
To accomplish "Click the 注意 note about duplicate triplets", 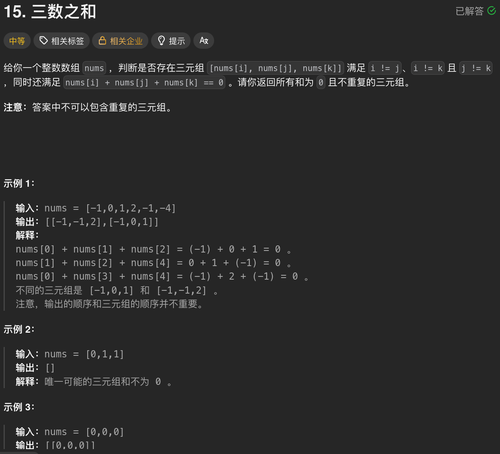I will click(88, 107).
